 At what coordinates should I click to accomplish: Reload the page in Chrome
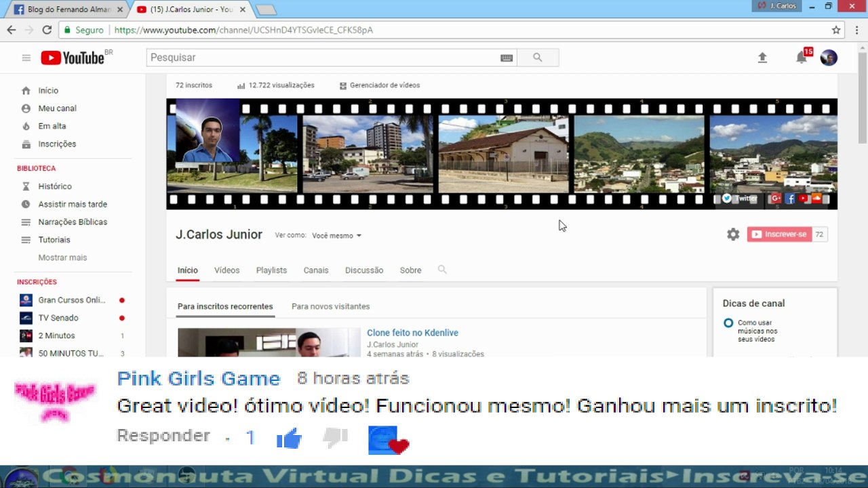47,30
